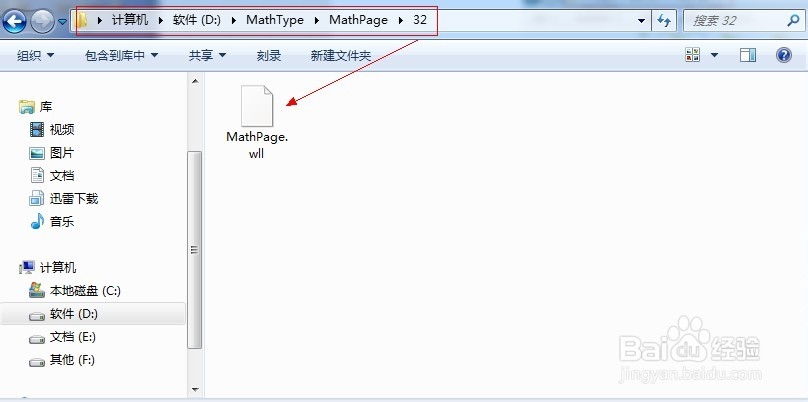Open the 组织 menu
The height and width of the screenshot is (402, 808).
(36, 55)
